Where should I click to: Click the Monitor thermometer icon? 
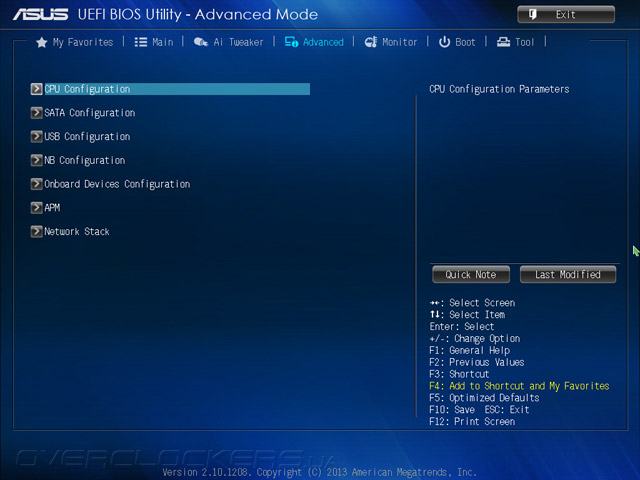point(371,42)
